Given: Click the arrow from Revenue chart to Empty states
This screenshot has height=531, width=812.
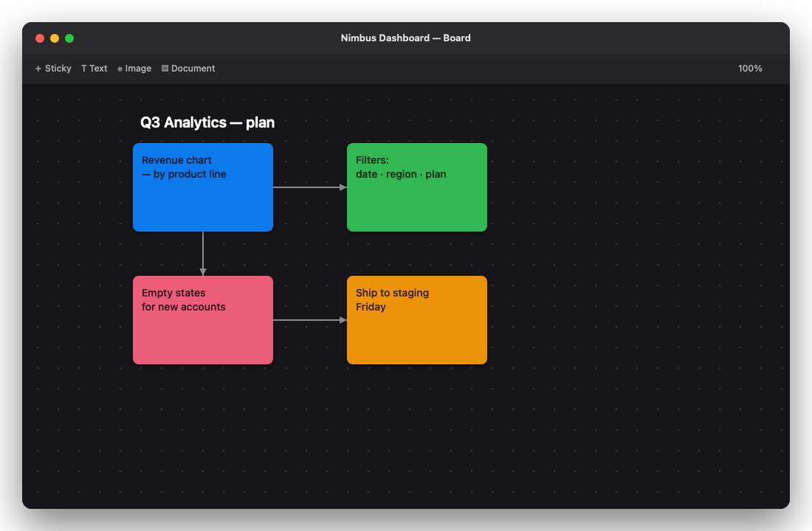Looking at the screenshot, I should 203,254.
